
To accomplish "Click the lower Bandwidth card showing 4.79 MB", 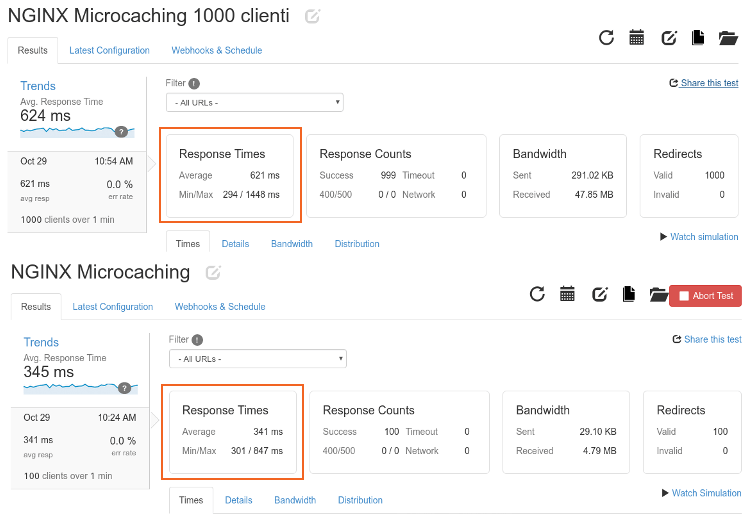I will [x=566, y=432].
